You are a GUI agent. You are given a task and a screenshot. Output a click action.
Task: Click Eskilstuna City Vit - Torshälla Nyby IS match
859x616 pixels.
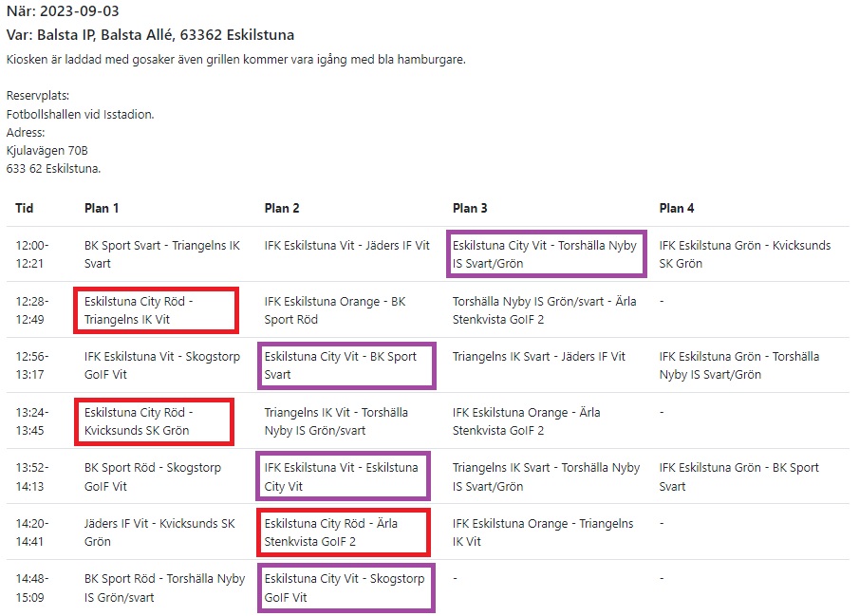tap(547, 254)
